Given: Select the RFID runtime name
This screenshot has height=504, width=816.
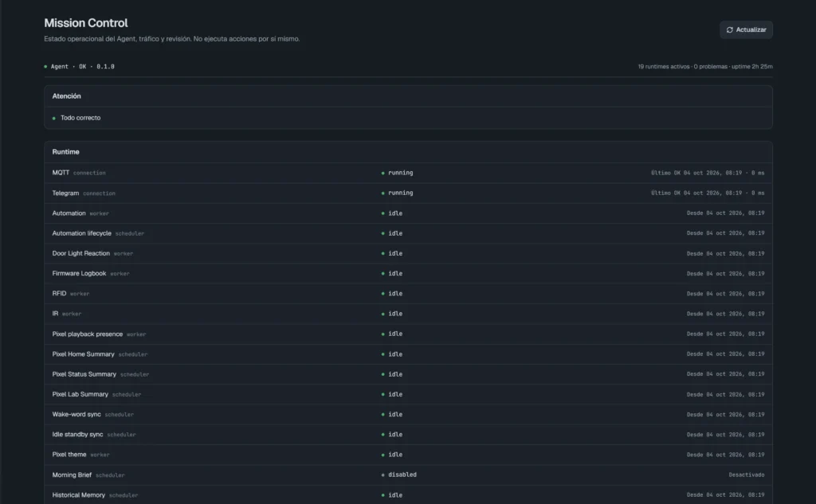Looking at the screenshot, I should coord(59,294).
